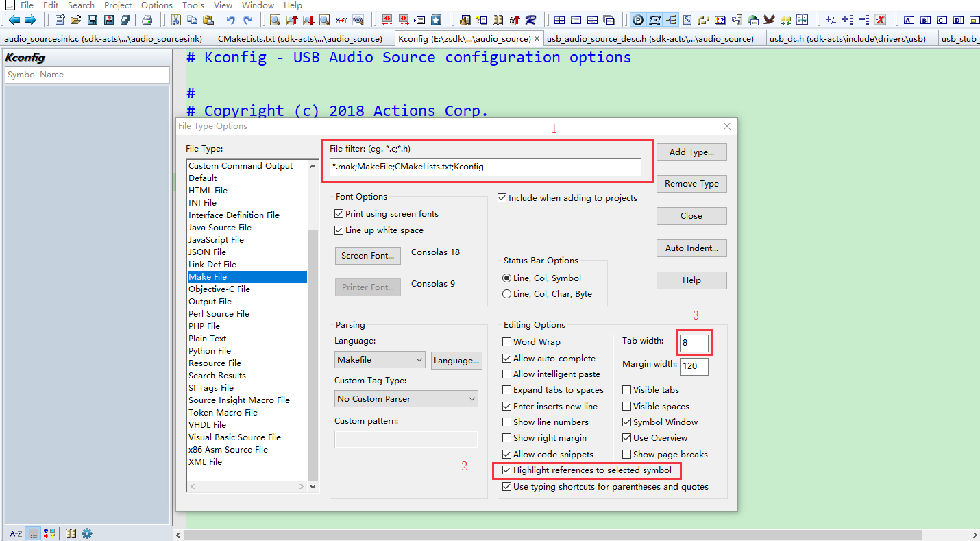Uncheck Highlight references to selected symbol
Viewport: 980px width, 541px height.
coord(507,470)
